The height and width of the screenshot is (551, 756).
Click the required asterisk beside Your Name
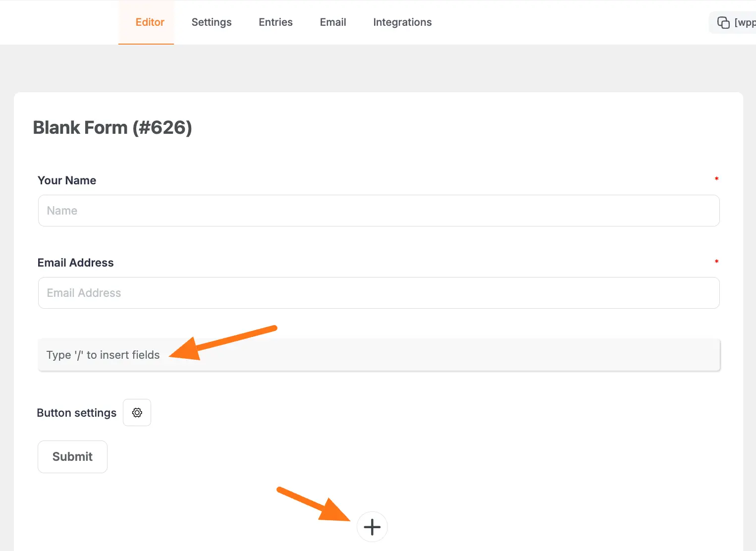point(716,179)
